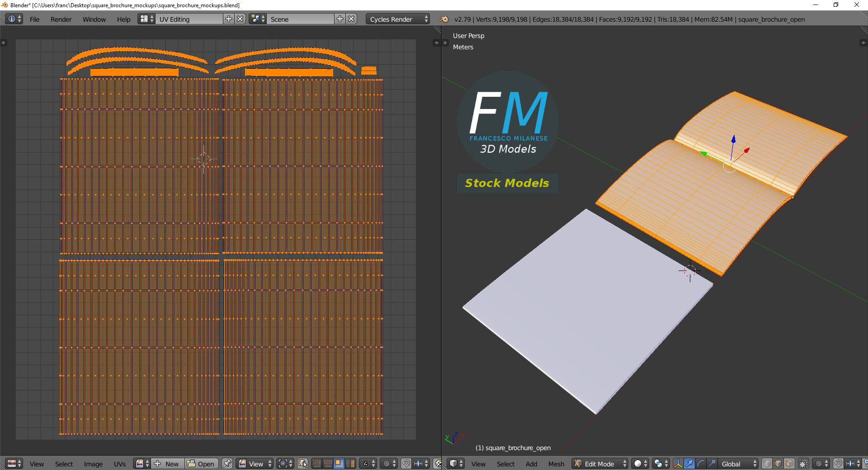This screenshot has height=470, width=868.
Task: Click the UV Editing layout name field
Action: [x=190, y=19]
